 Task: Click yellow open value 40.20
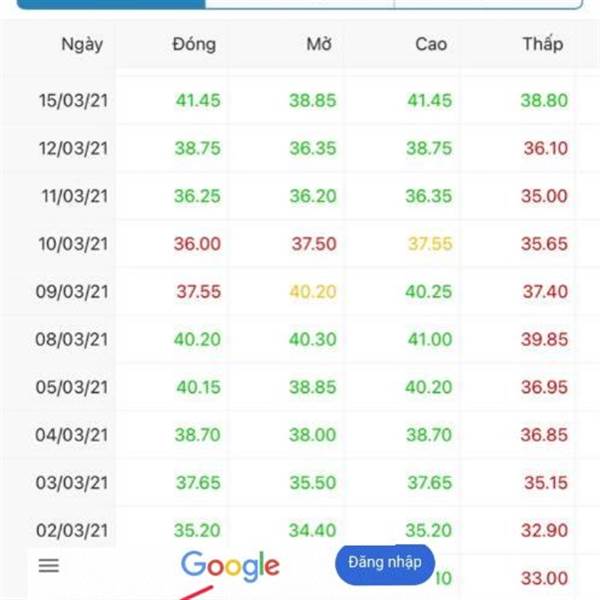point(313,292)
